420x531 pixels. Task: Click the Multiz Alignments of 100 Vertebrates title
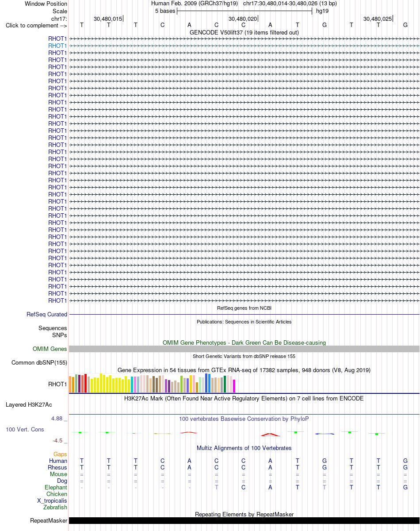(244, 448)
